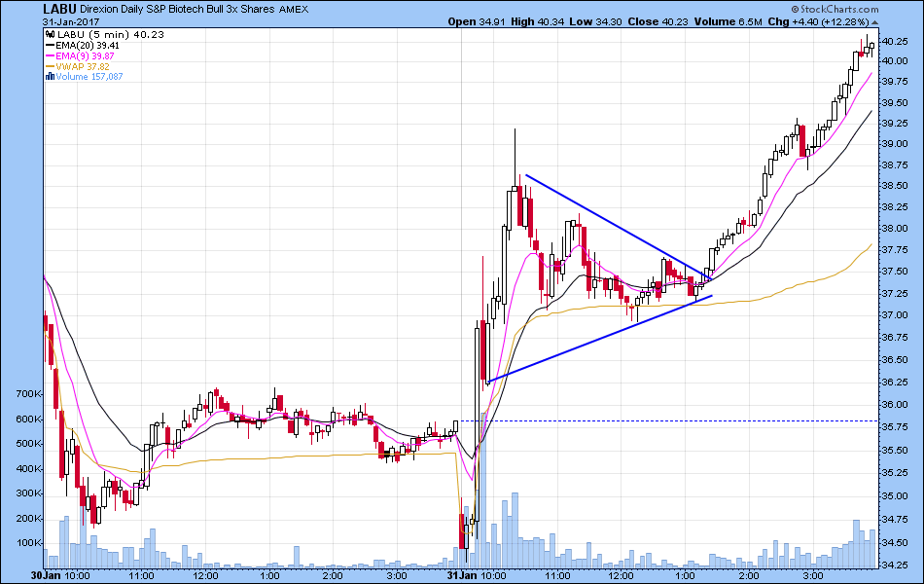Click the 300K volume axis label
The image size is (924, 584).
pyautogui.click(x=29, y=493)
